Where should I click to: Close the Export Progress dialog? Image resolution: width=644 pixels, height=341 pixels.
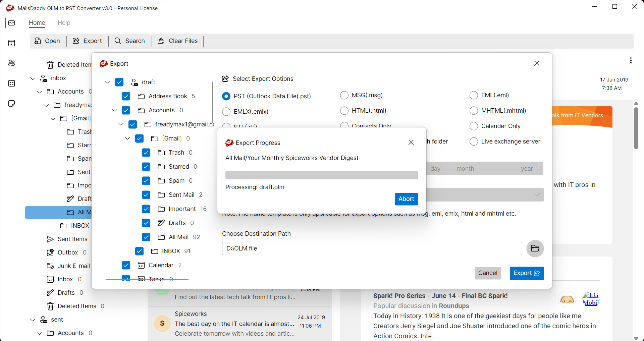411,143
